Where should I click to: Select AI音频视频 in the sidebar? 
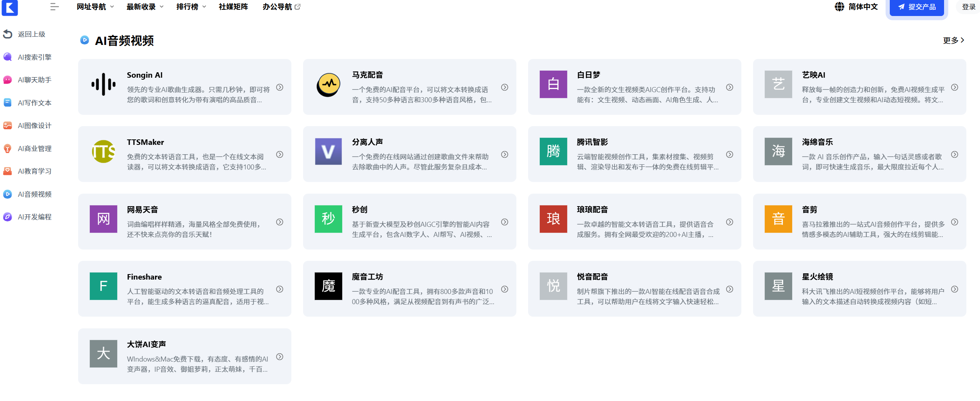tap(27, 194)
